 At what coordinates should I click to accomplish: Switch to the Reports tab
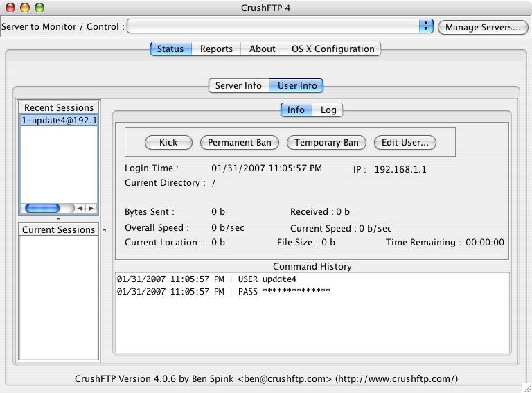click(x=216, y=49)
